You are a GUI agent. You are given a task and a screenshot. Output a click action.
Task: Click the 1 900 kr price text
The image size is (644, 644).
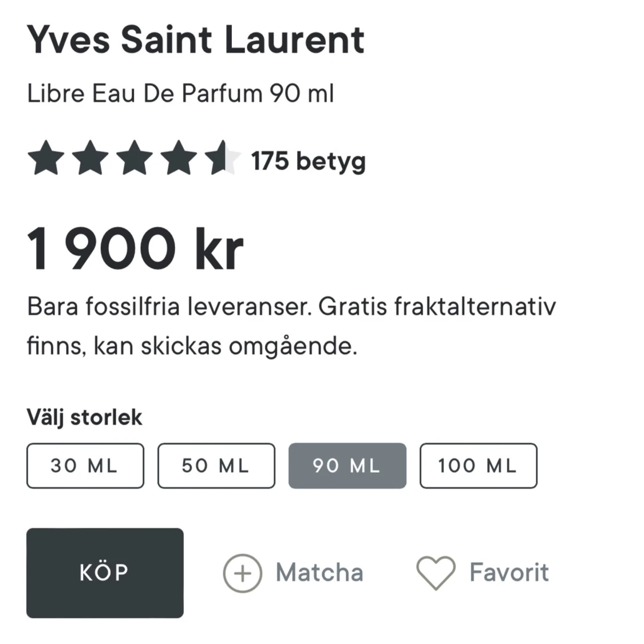pyautogui.click(x=135, y=247)
